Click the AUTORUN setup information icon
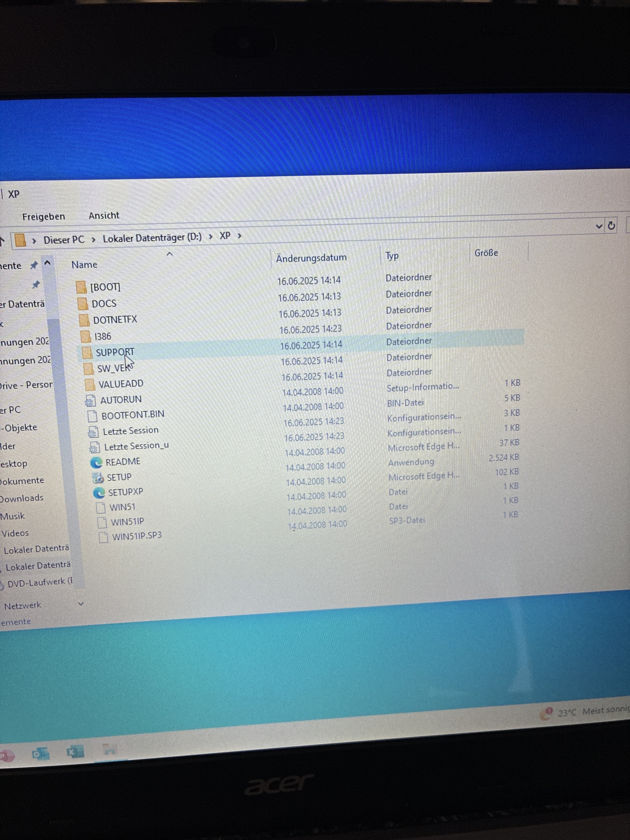Image resolution: width=630 pixels, height=840 pixels. tap(90, 401)
